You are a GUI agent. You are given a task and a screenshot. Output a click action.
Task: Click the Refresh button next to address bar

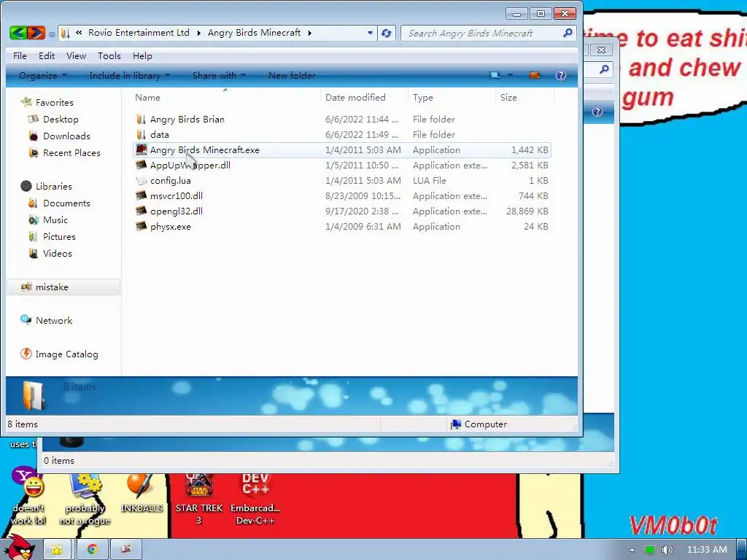387,33
